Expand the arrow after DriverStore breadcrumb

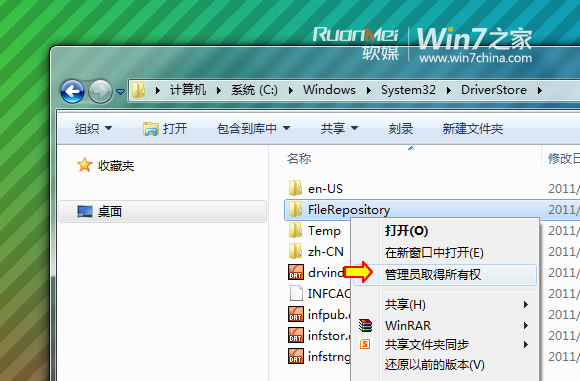[x=539, y=90]
